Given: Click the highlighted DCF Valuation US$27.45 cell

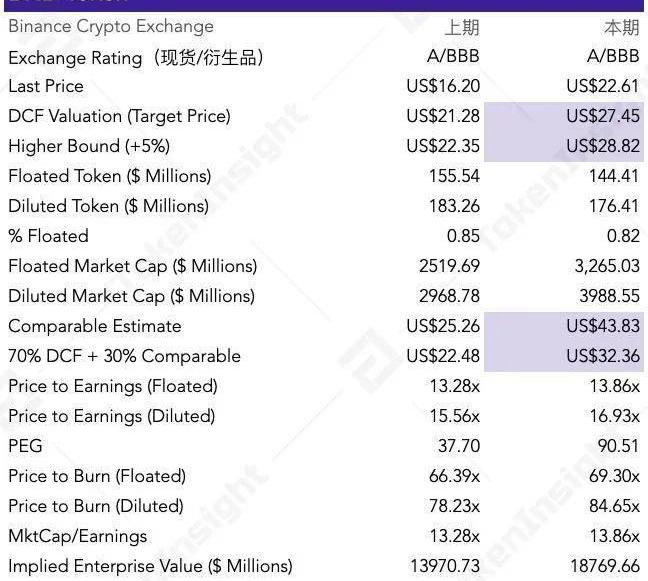Looking at the screenshot, I should (603, 116).
